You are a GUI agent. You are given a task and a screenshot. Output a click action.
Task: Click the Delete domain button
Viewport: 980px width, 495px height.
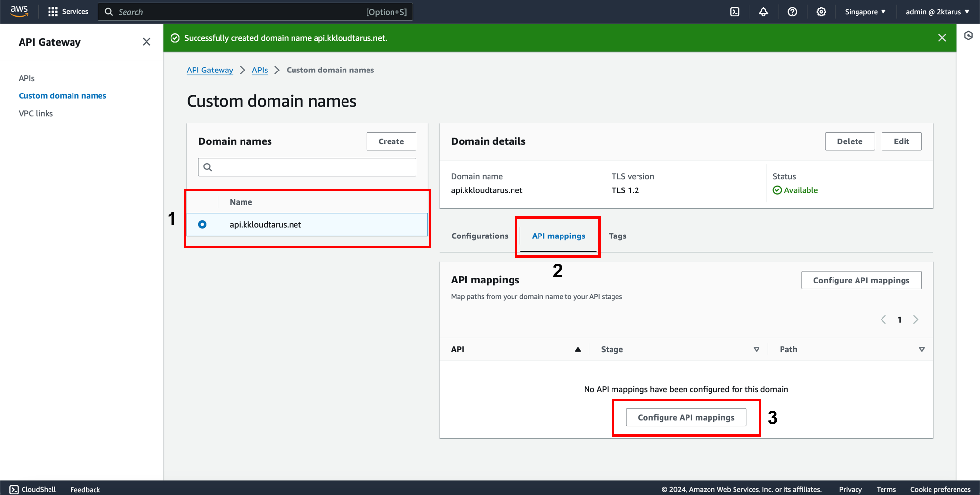850,141
